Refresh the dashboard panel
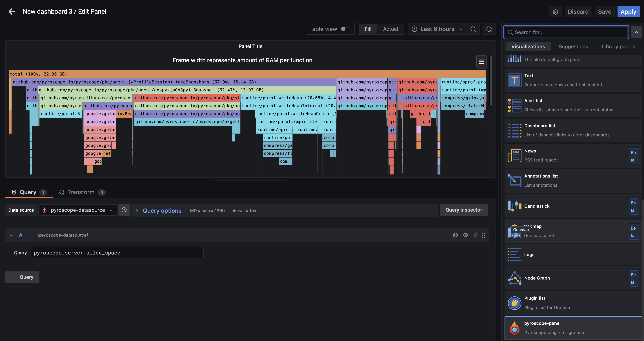Viewport: 644px width, 341px height. pos(489,29)
